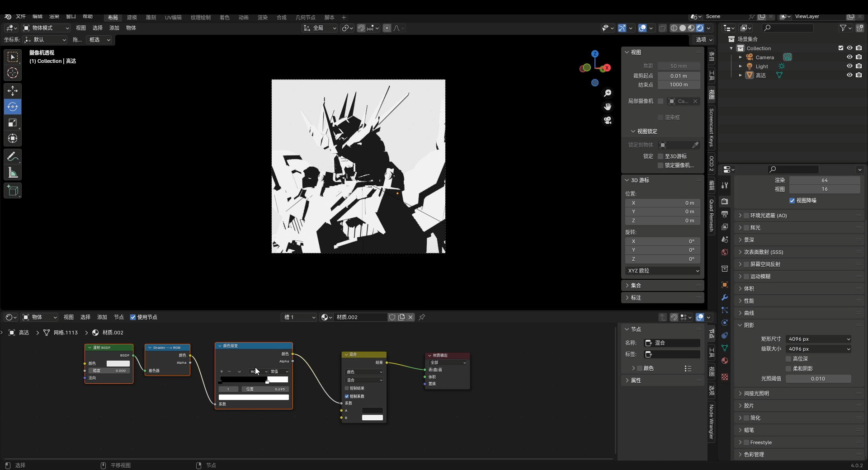Switch to material preview shading
This screenshot has width=868, height=470.
pyautogui.click(x=691, y=28)
